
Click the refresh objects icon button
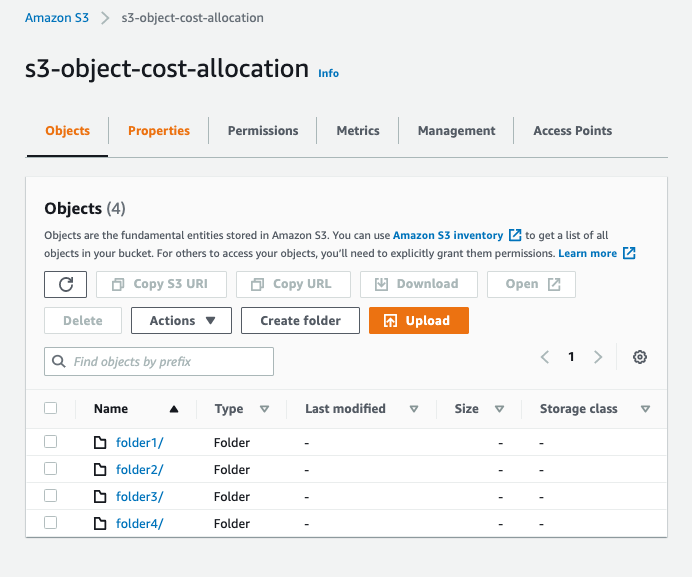[65, 284]
